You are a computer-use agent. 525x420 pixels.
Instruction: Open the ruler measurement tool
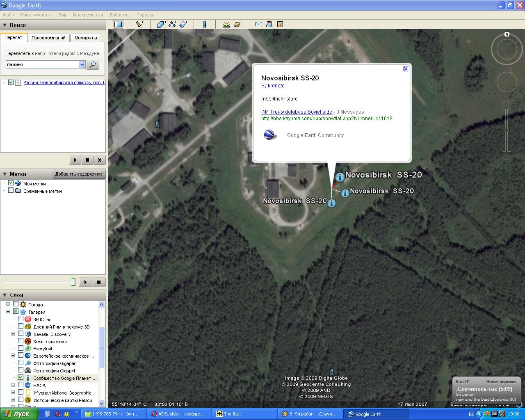tap(204, 24)
